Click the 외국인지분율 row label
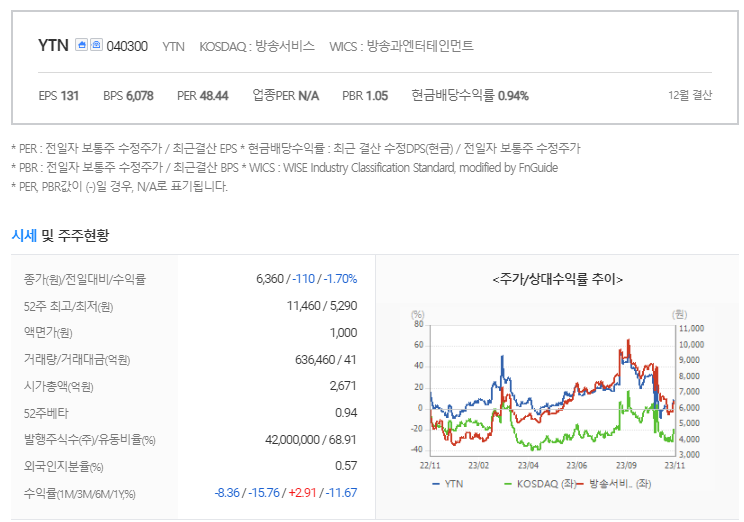744x522 pixels. click(64, 466)
